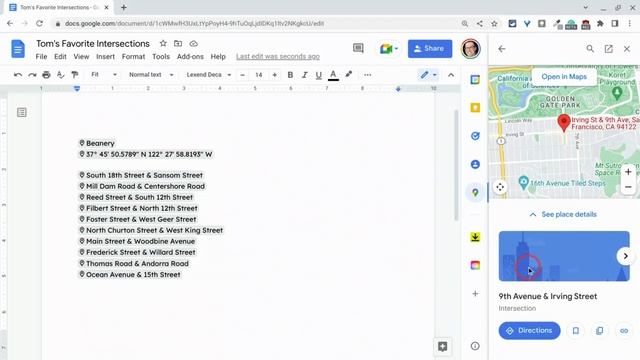This screenshot has height=360, width=640.
Task: Click the Explore button at page bottom
Action: click(x=442, y=347)
